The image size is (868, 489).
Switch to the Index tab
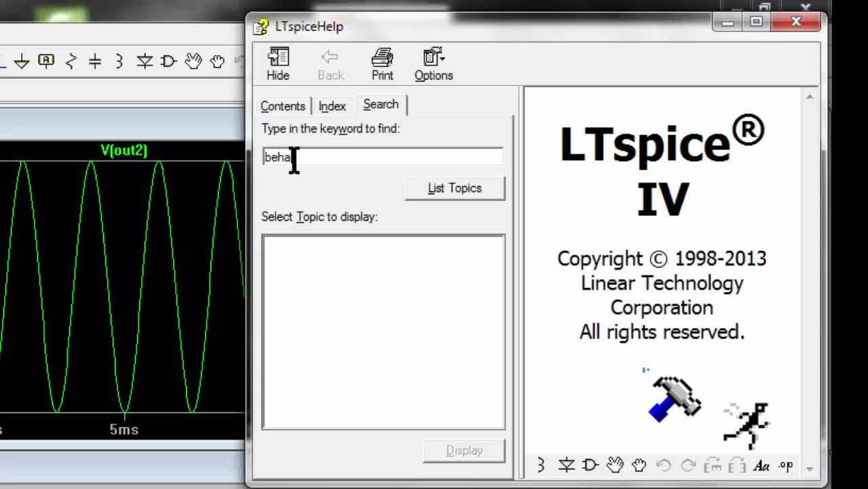(x=332, y=106)
